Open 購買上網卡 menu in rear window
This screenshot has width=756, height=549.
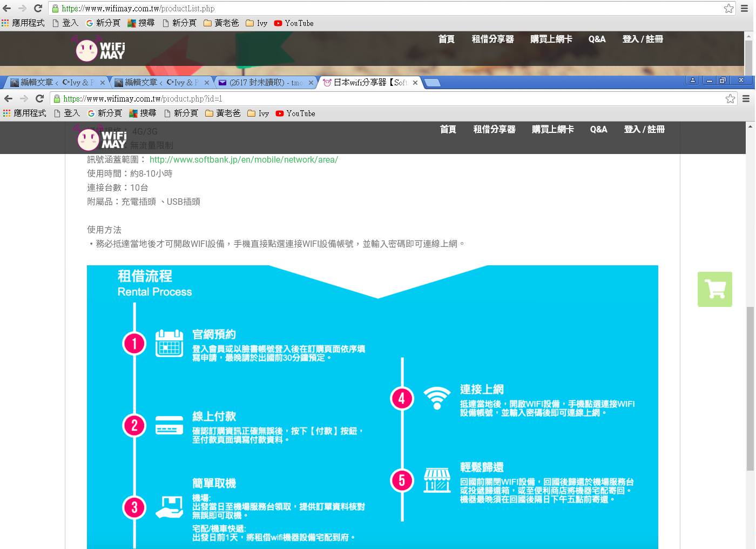tap(551, 39)
